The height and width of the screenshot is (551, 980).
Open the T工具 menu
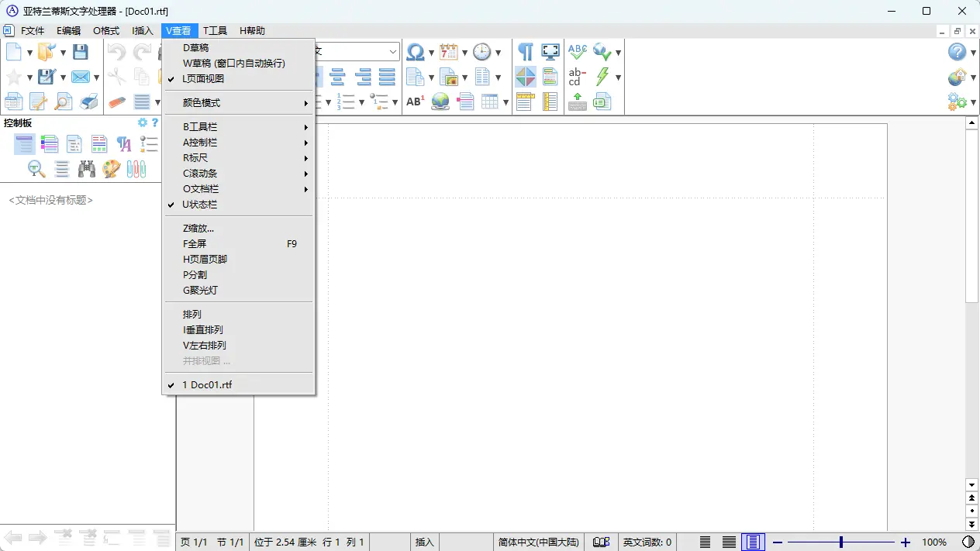(215, 31)
